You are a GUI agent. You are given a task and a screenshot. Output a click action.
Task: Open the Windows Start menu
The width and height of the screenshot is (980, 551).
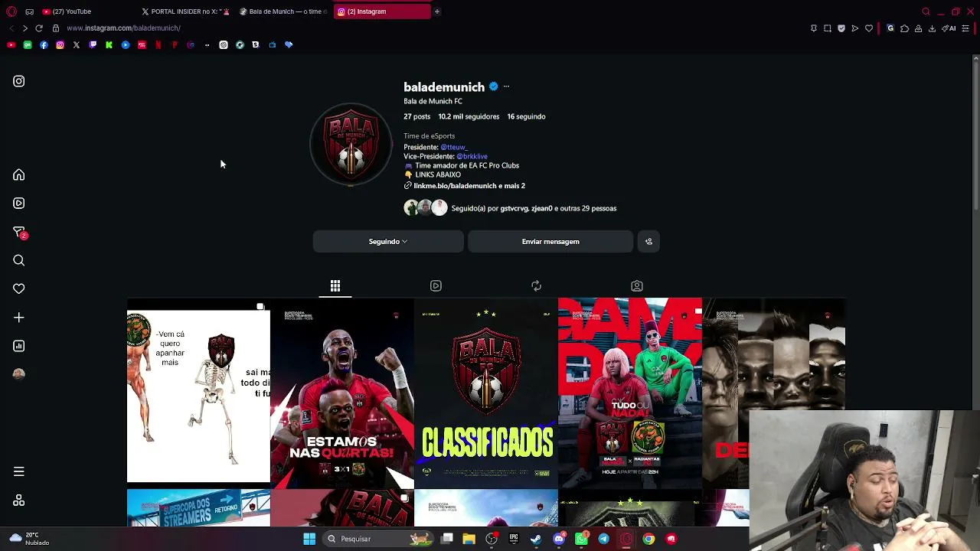309,539
